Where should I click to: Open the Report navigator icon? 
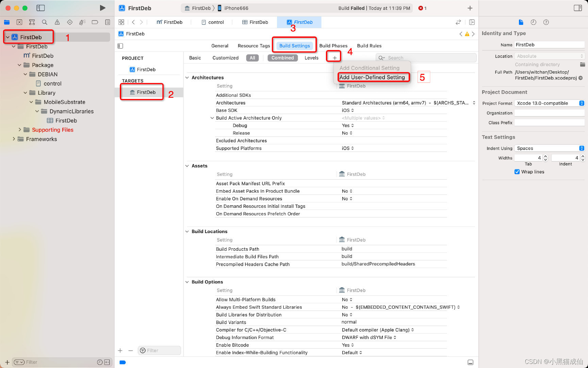tap(108, 22)
